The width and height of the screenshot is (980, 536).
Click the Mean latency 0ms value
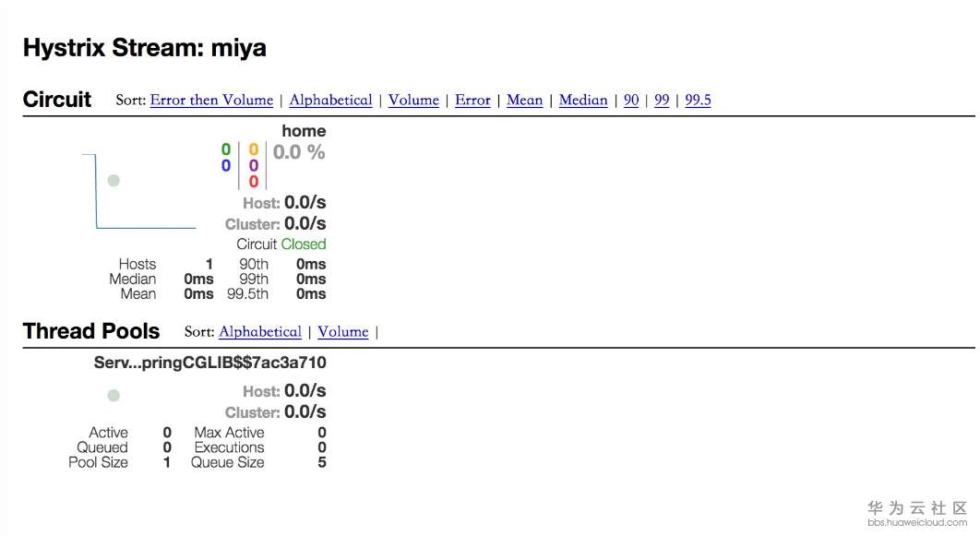(x=198, y=294)
